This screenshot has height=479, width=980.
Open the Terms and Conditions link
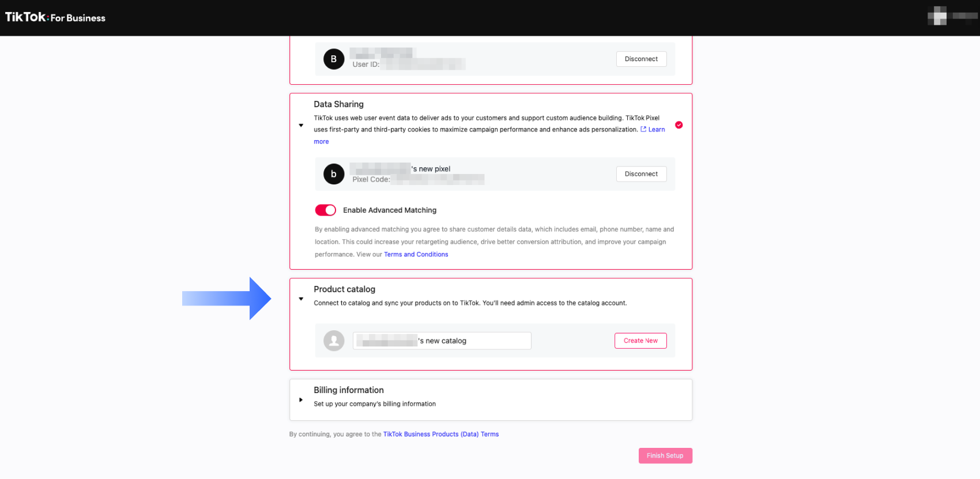pyautogui.click(x=416, y=254)
